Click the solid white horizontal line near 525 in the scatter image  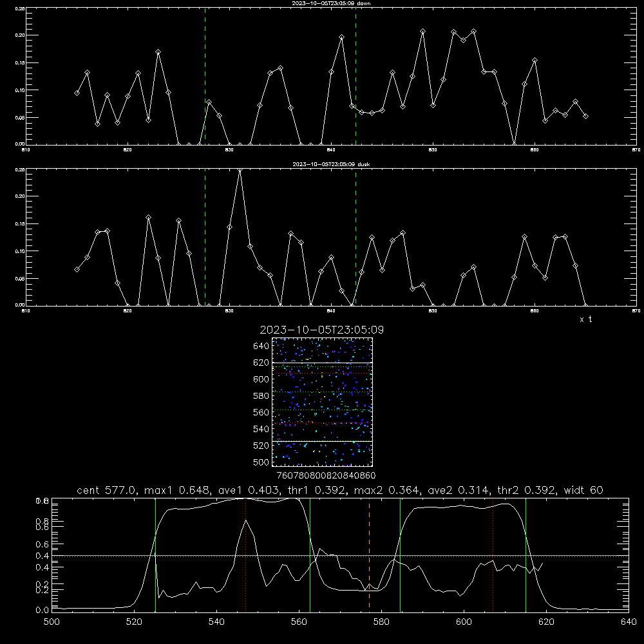(x=322, y=441)
